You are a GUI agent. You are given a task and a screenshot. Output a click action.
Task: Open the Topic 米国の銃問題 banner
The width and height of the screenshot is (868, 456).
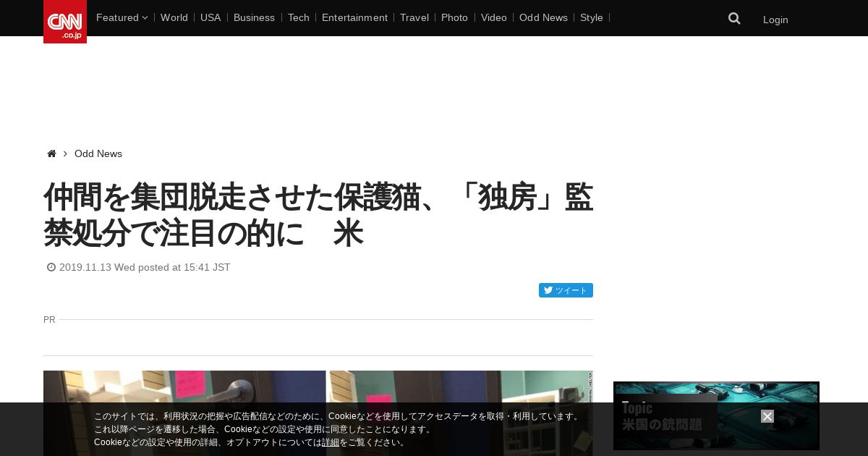[716, 416]
